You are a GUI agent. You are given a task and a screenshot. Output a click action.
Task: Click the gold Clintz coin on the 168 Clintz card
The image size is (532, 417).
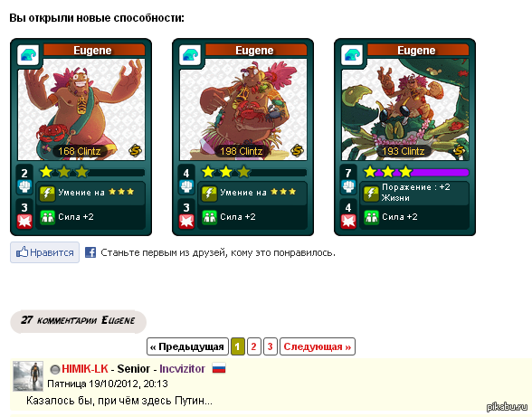(135, 150)
